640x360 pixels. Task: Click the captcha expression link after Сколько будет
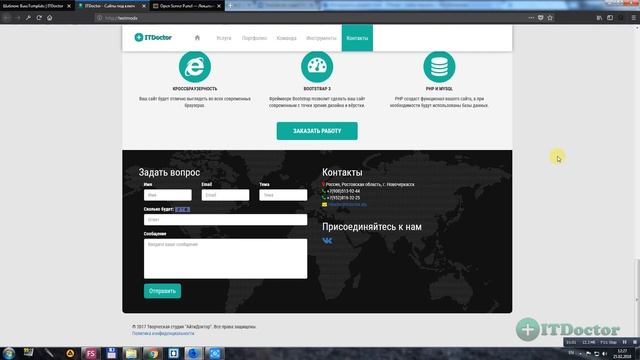[182, 209]
